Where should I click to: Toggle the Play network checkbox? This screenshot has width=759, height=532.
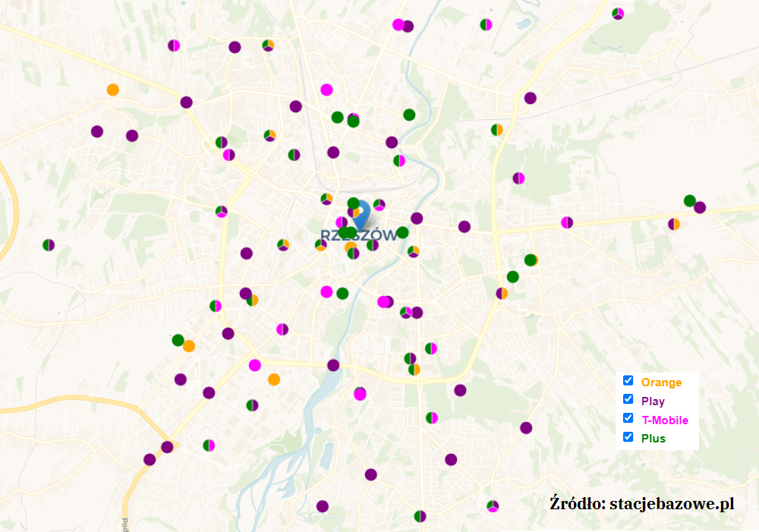[628, 399]
